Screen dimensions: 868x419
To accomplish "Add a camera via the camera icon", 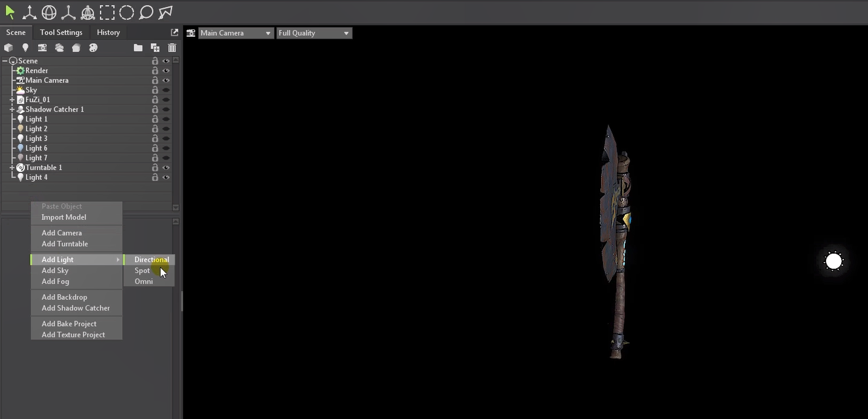I will (x=42, y=47).
